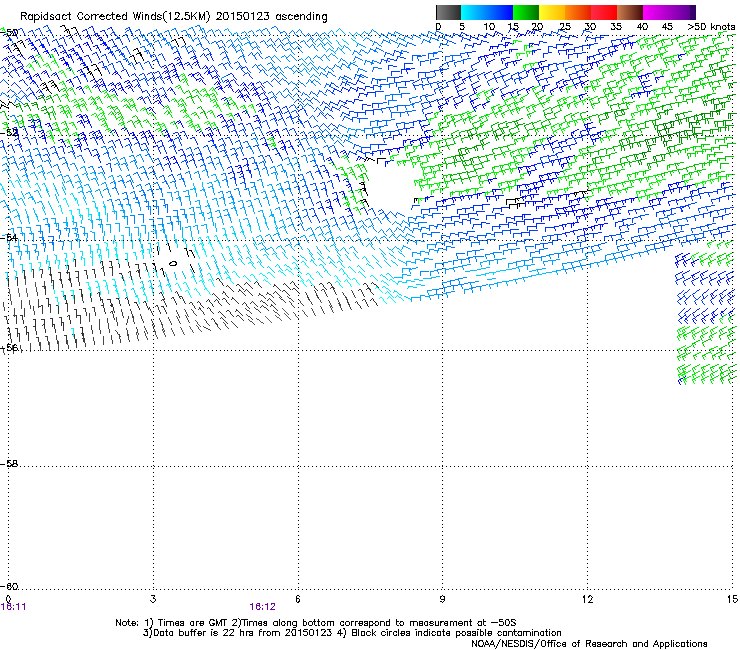740x650 pixels.
Task: Click the longitude label '6'
Action: click(298, 599)
